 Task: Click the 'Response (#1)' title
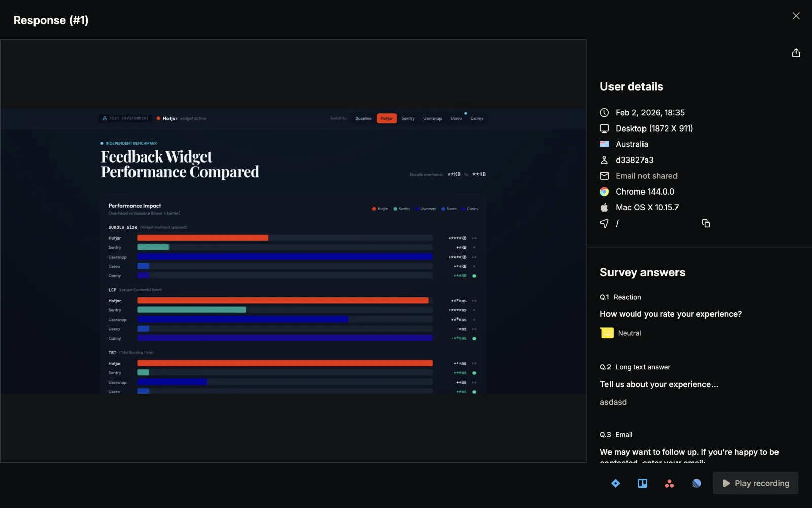51,20
